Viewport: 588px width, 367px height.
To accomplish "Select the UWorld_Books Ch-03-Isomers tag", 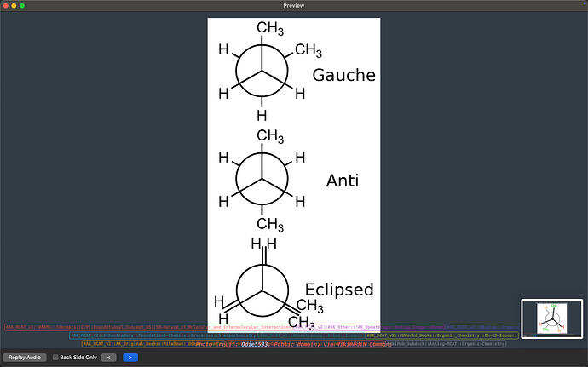I will point(442,335).
